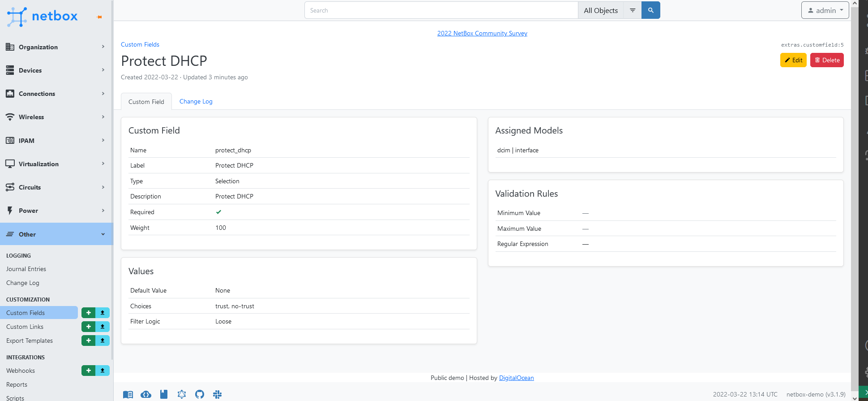Open the All Objects search scope dropdown
This screenshot has width=868, height=401.
(x=601, y=10)
